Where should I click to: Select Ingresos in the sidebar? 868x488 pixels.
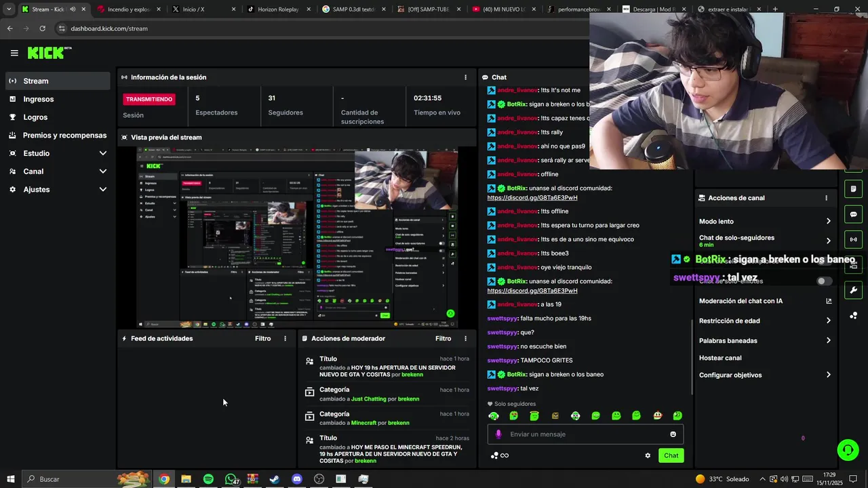coord(58,99)
